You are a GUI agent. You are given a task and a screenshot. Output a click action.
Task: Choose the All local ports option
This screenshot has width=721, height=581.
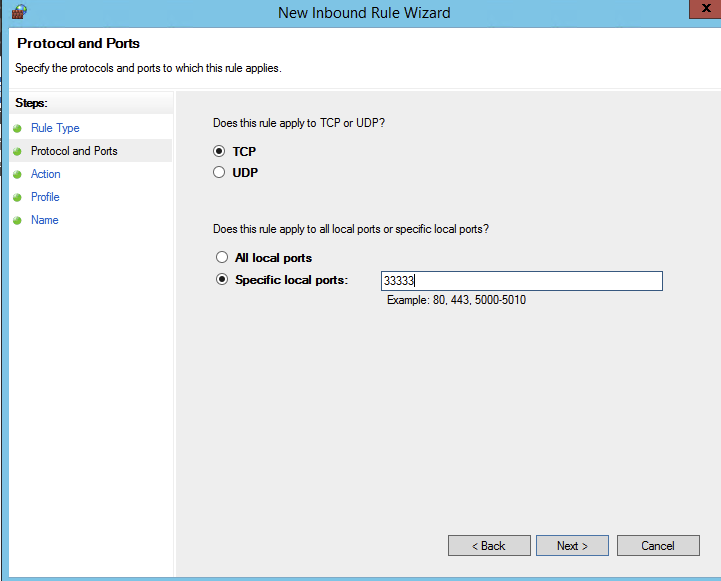[x=222, y=256]
